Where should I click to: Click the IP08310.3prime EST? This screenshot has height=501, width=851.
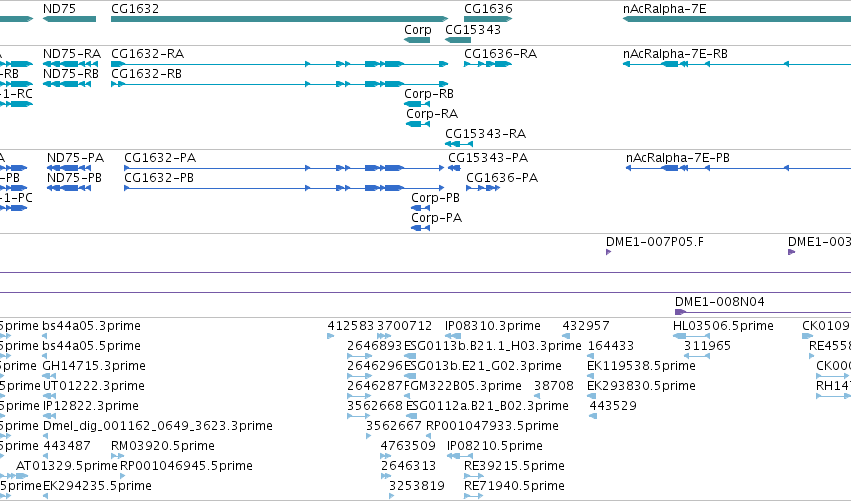pyautogui.click(x=453, y=336)
